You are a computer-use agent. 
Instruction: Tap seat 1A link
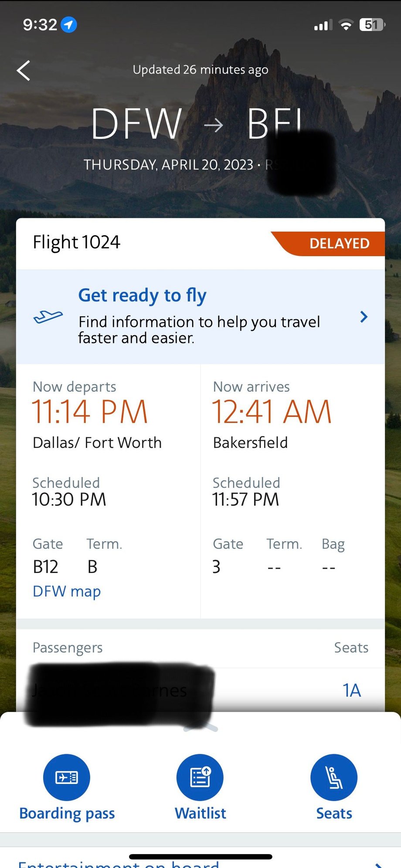pyautogui.click(x=351, y=690)
